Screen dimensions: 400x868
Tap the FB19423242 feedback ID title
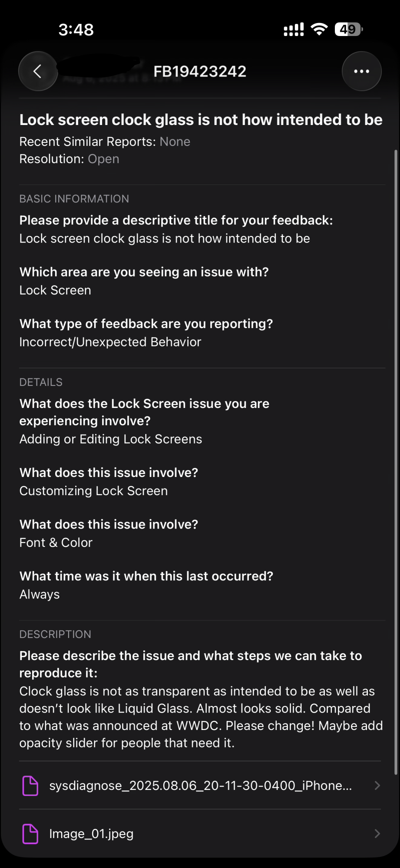coord(200,71)
